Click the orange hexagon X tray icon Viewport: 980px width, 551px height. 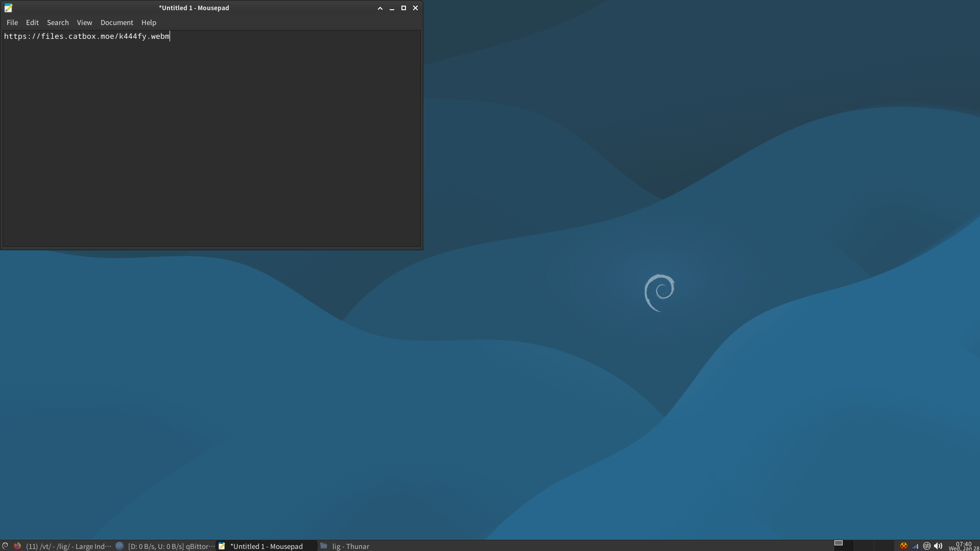[903, 546]
